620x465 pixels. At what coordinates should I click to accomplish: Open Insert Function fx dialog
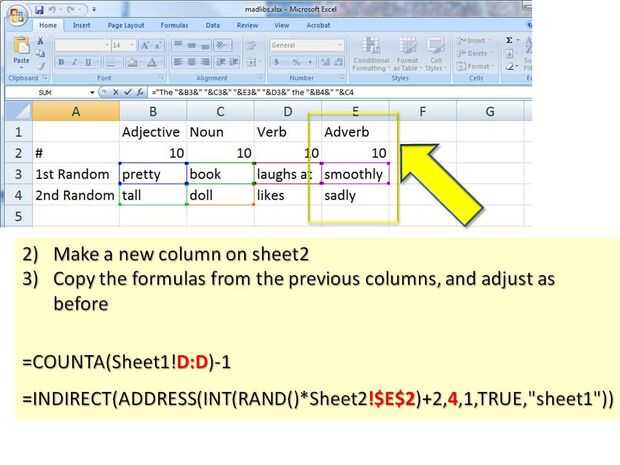(x=140, y=92)
